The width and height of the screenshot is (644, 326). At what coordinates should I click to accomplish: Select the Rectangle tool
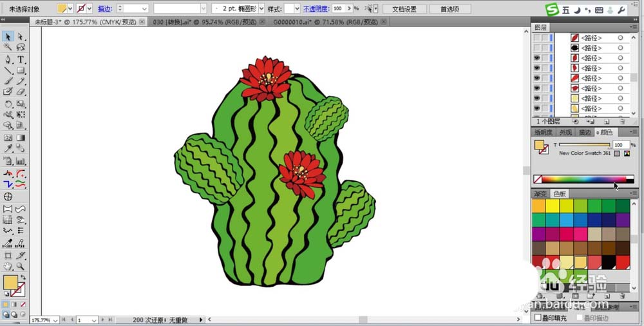click(x=21, y=71)
